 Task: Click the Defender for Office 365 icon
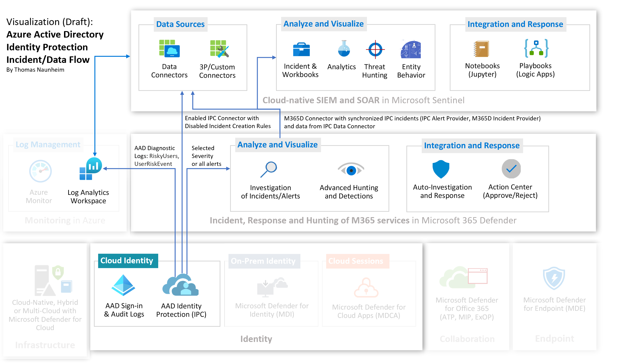[x=463, y=277]
